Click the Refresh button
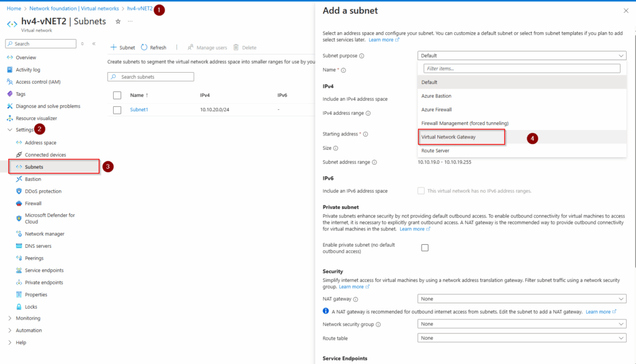The height and width of the screenshot is (364, 636). pos(154,47)
